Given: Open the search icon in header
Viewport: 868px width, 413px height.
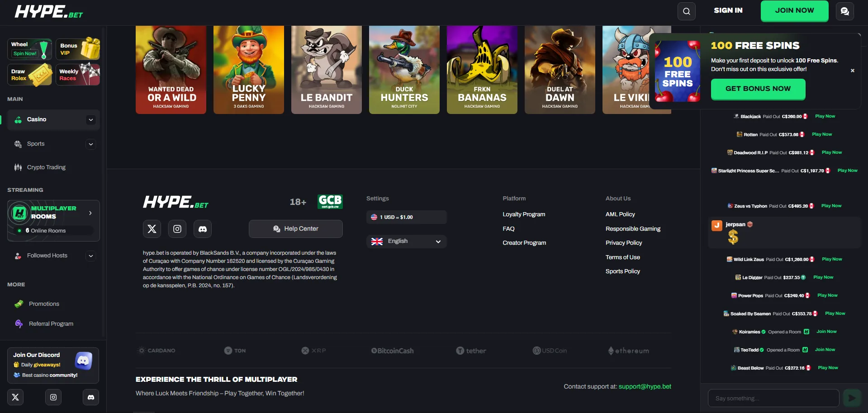Looking at the screenshot, I should coord(686,11).
